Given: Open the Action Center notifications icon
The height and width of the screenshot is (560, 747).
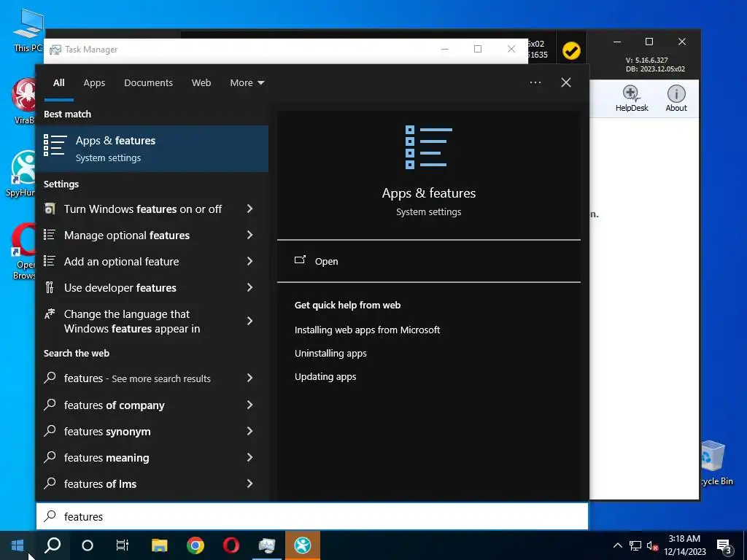Looking at the screenshot, I should pyautogui.click(x=724, y=546).
